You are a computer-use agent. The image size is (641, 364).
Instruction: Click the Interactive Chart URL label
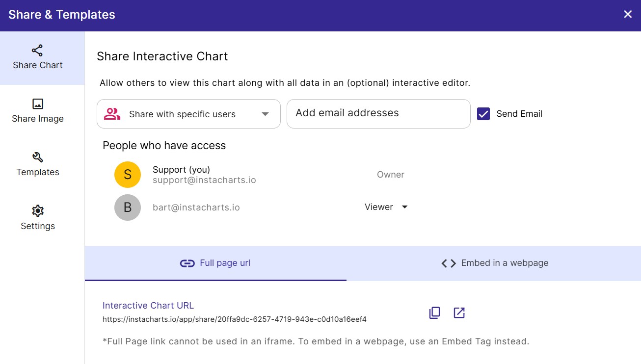point(148,306)
